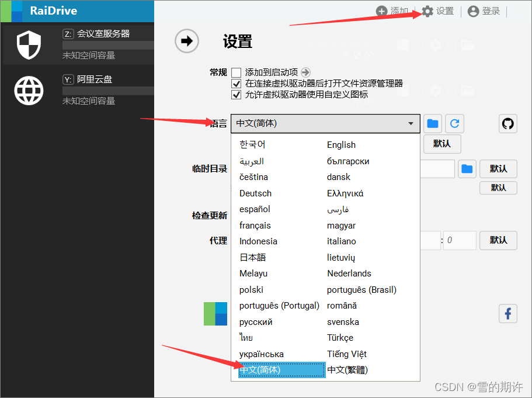Screen dimensions: 532x398
Task: Pick français from the dropdown
Action: (x=255, y=225)
